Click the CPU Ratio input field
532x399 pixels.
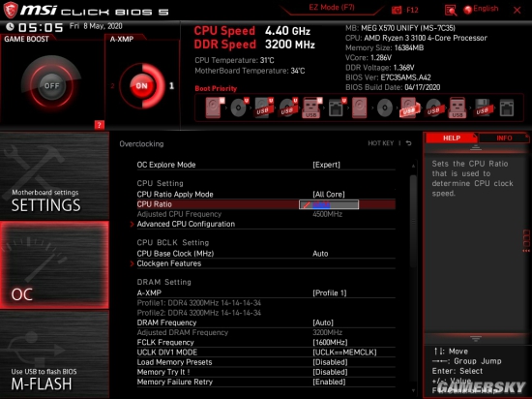[329, 204]
